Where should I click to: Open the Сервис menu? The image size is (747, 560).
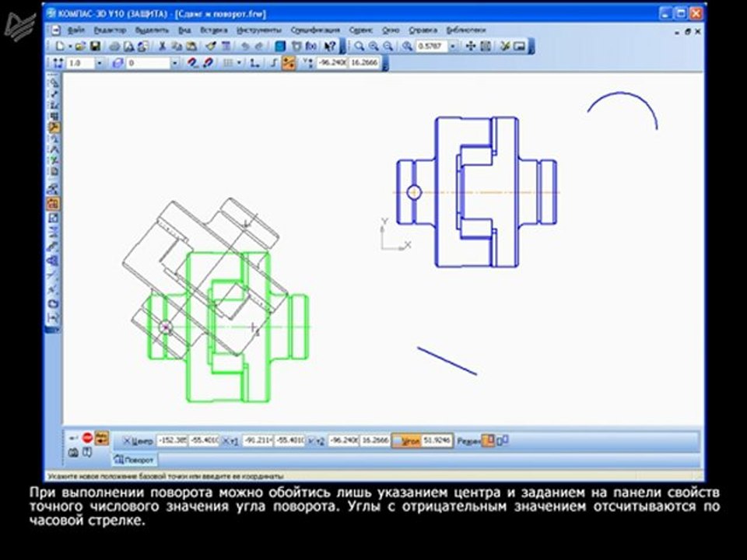tap(360, 30)
